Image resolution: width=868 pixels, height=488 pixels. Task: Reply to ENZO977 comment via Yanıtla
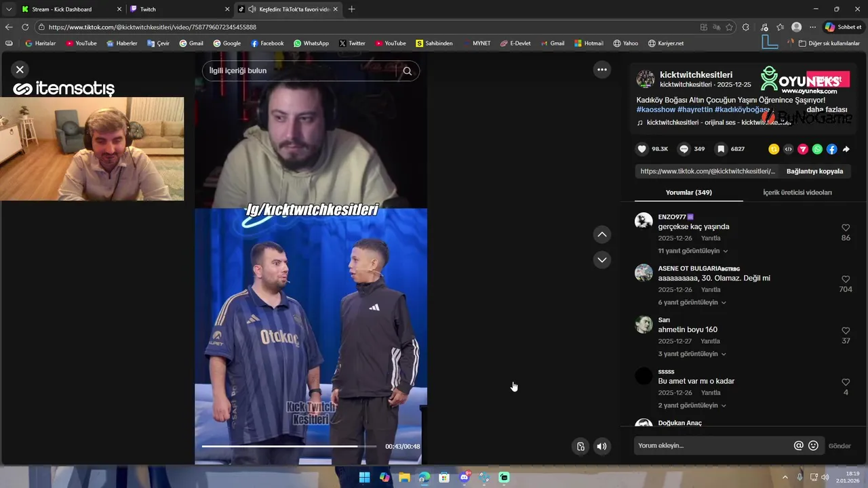coord(710,239)
